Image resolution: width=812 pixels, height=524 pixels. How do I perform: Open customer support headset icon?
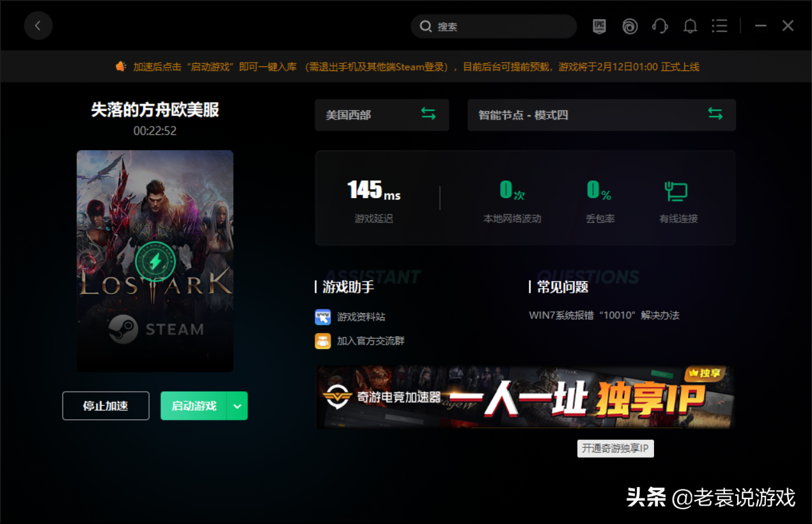(660, 26)
